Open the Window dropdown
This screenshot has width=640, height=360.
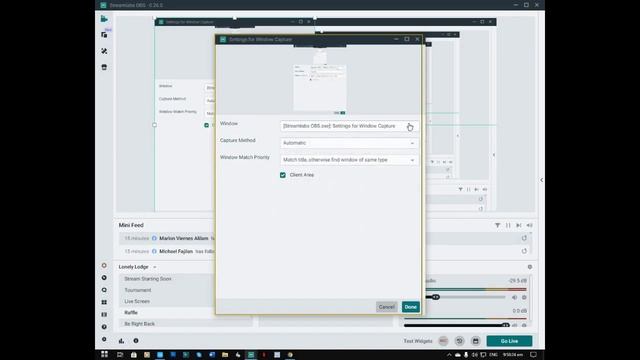pyautogui.click(x=349, y=126)
